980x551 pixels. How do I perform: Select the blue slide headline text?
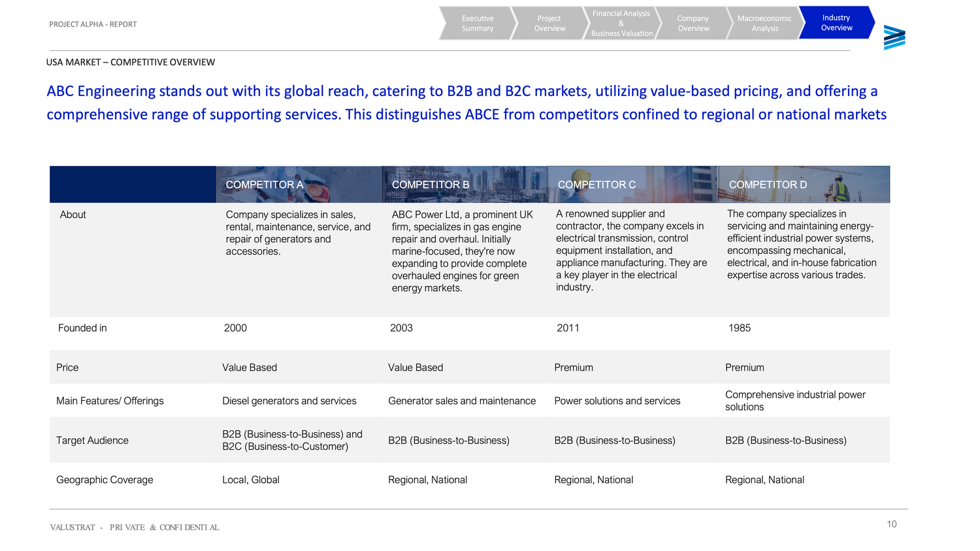[466, 102]
